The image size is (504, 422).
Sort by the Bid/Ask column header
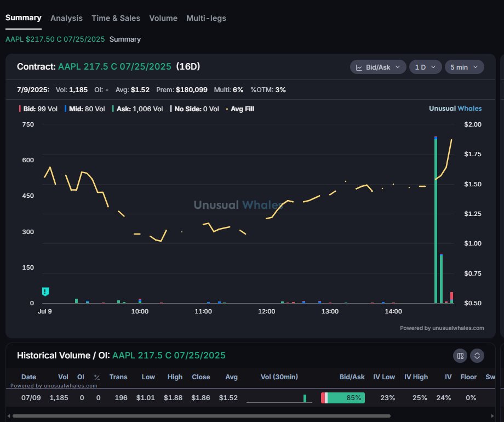(x=352, y=377)
